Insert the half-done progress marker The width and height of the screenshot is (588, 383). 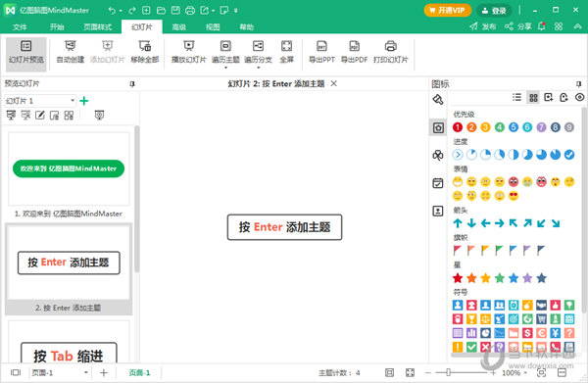(x=514, y=155)
